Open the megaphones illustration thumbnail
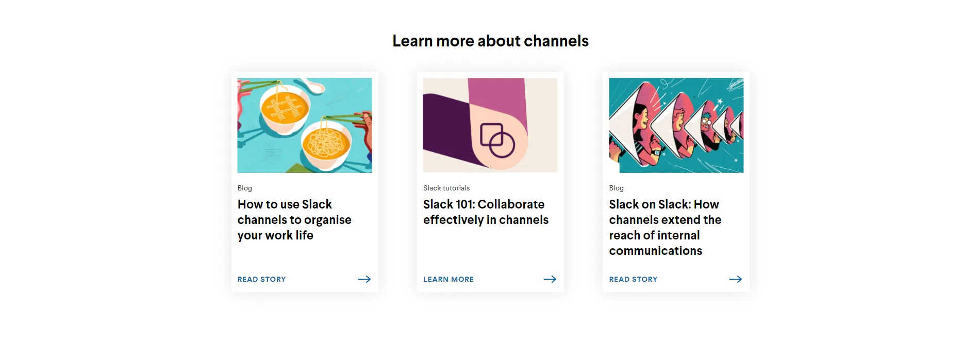The width and height of the screenshot is (980, 337). pos(676,125)
